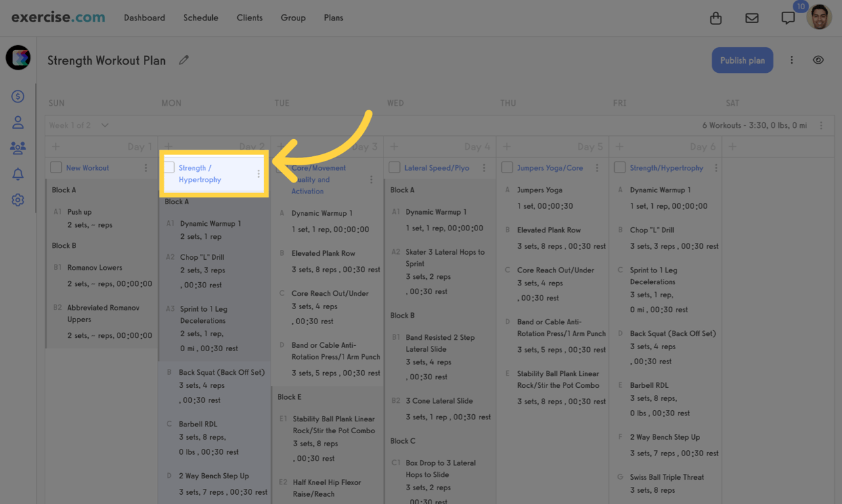Viewport: 842px width, 504px height.
Task: Add a workout to Day 4 with plus
Action: pos(394,146)
